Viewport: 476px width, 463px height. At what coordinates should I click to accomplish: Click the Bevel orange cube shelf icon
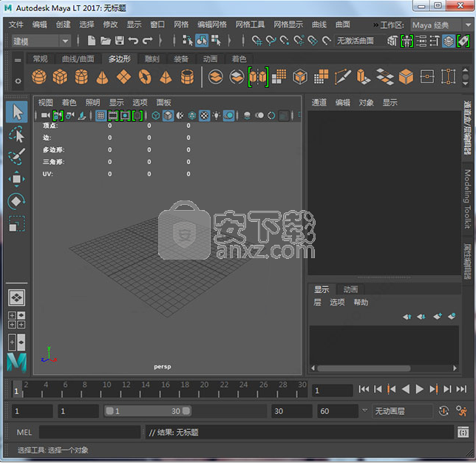coord(406,77)
